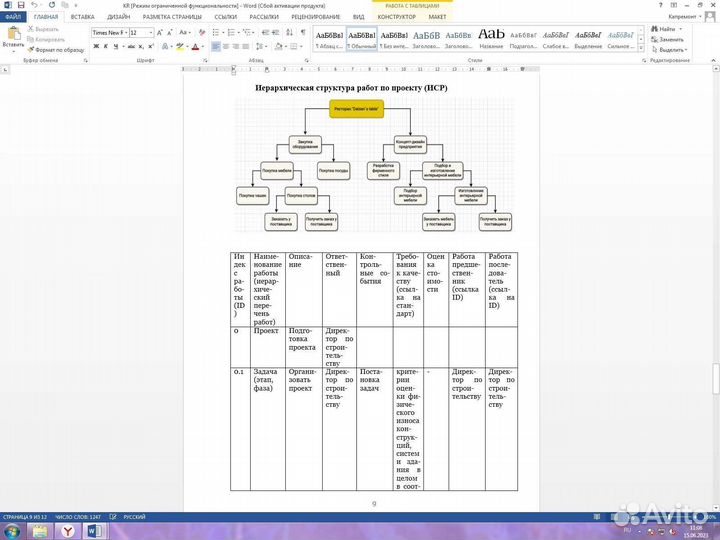720x540 pixels.
Task: Click the vertical scrollbar of the document
Action: coord(715,300)
